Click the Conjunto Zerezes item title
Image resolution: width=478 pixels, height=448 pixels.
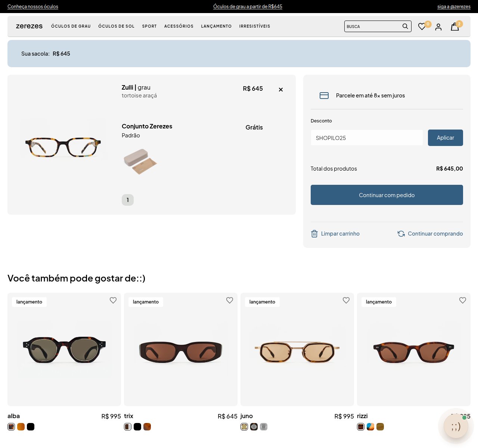(147, 126)
